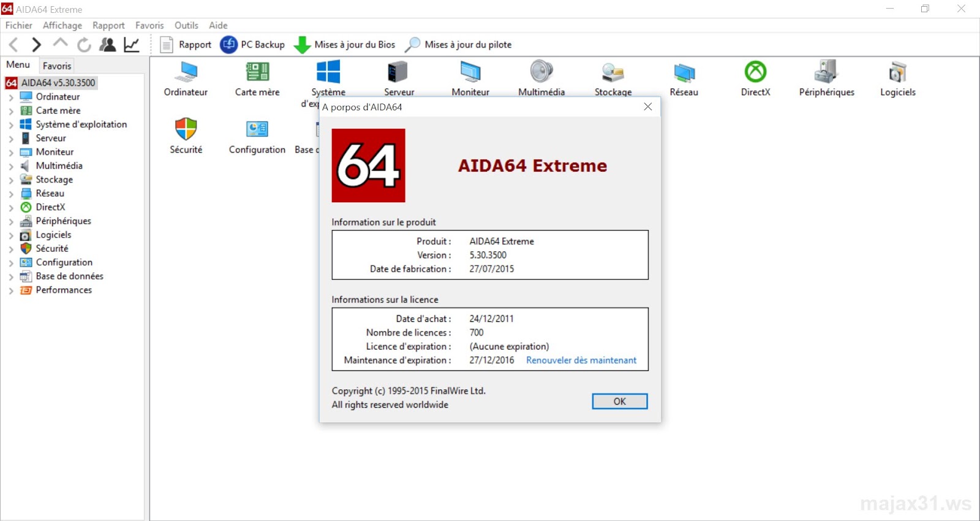
Task: Select Logiciels in the tree
Action: pyautogui.click(x=53, y=235)
